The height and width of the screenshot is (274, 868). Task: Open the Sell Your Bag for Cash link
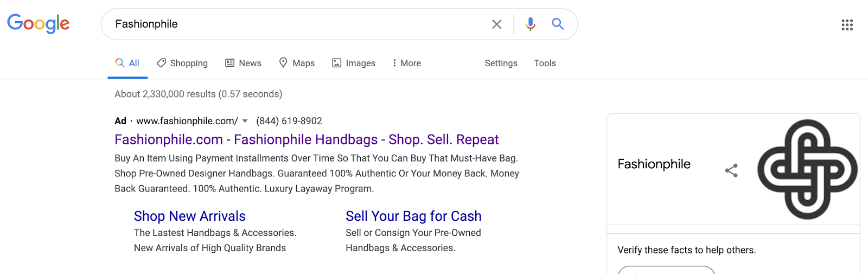click(x=413, y=216)
